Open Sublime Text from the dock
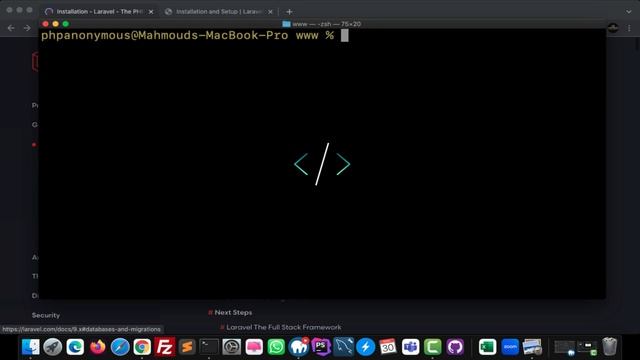Screen dimensions: 640x360 (x=187, y=347)
